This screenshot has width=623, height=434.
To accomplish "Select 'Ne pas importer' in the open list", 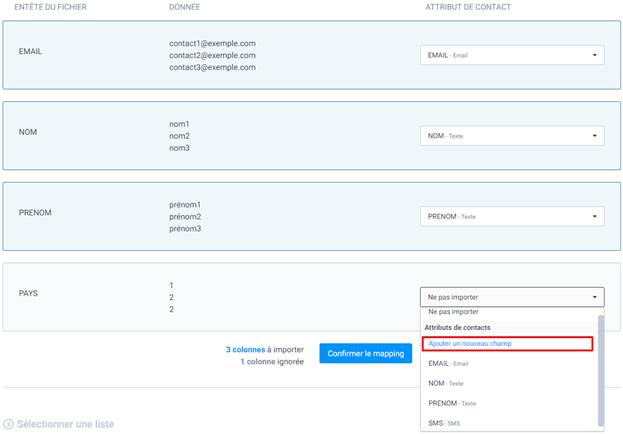I will point(453,312).
